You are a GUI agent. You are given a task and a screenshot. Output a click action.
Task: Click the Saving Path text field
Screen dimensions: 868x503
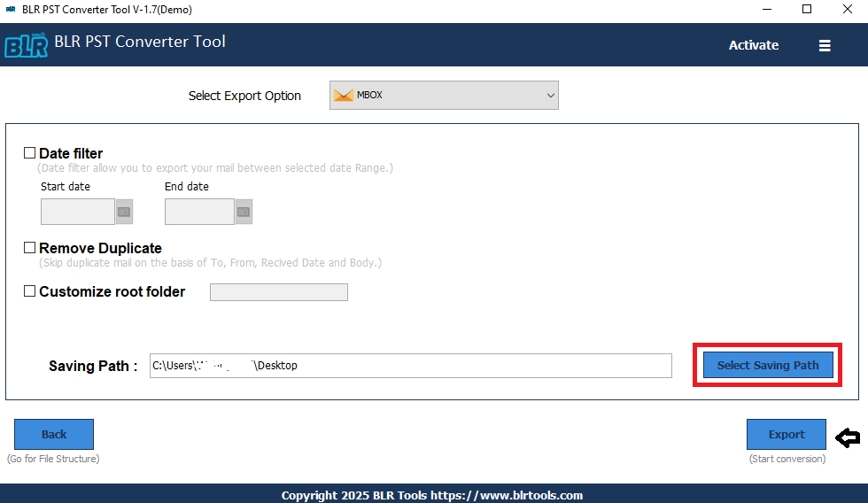[x=411, y=366]
